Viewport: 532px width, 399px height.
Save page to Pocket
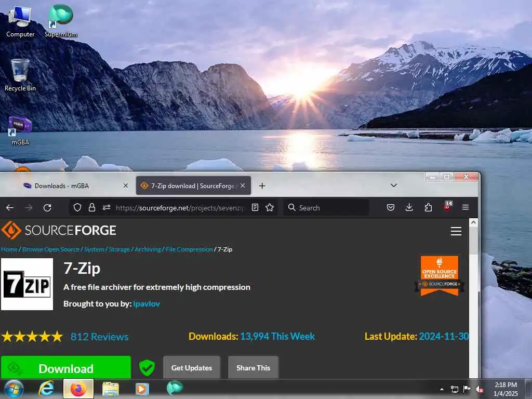(x=391, y=207)
